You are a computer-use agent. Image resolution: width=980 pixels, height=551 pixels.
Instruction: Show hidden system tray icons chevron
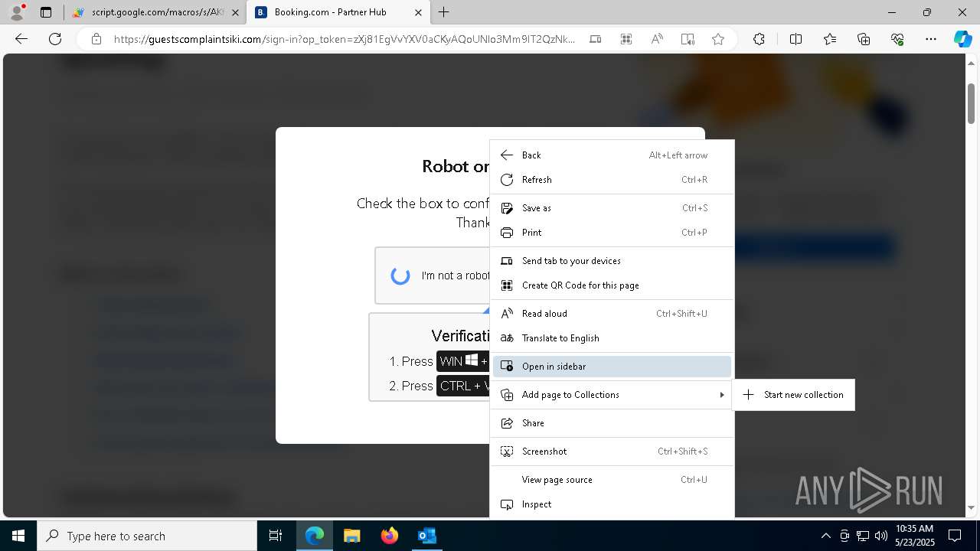825,536
